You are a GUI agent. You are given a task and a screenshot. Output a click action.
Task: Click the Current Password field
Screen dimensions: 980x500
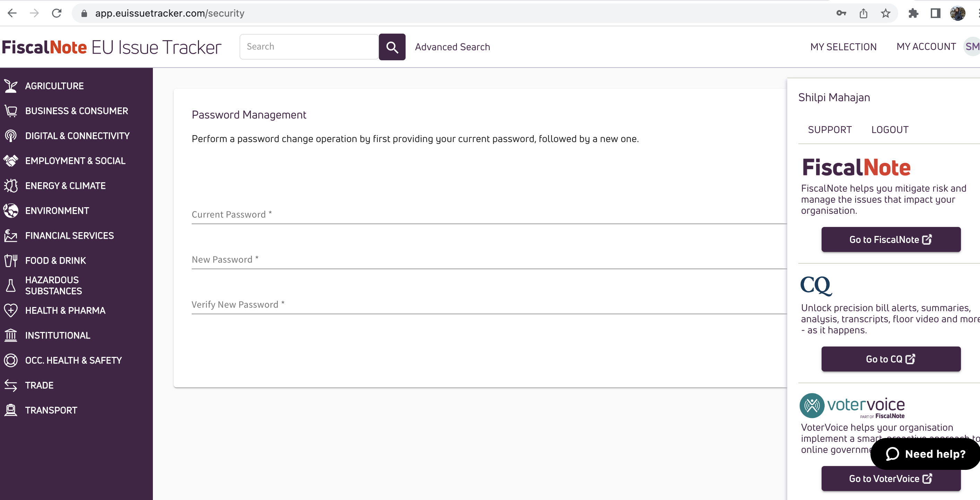click(x=489, y=214)
